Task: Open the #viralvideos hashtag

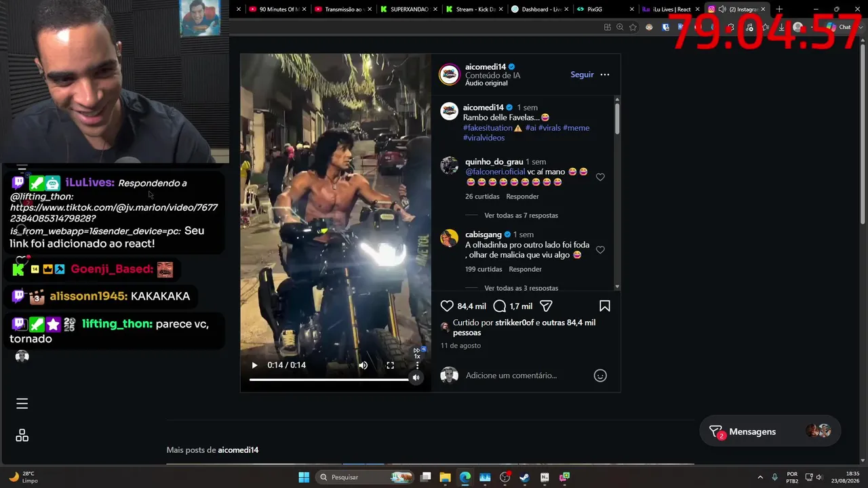Action: pyautogui.click(x=484, y=138)
